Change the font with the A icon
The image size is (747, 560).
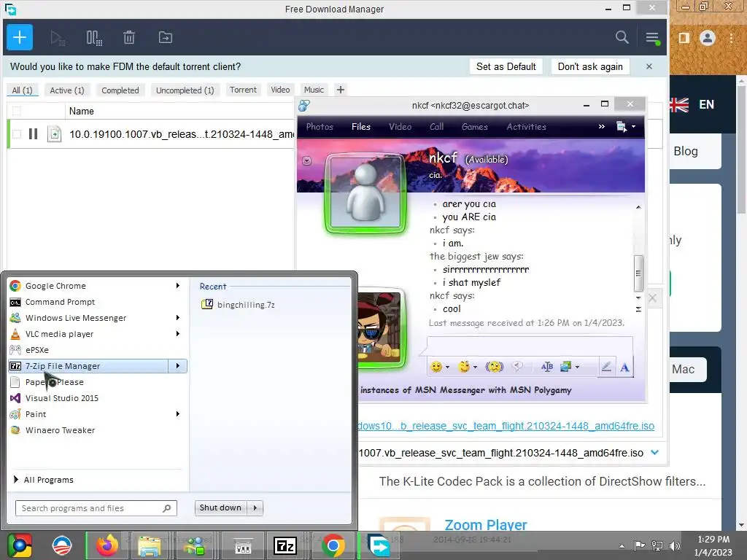click(x=624, y=367)
